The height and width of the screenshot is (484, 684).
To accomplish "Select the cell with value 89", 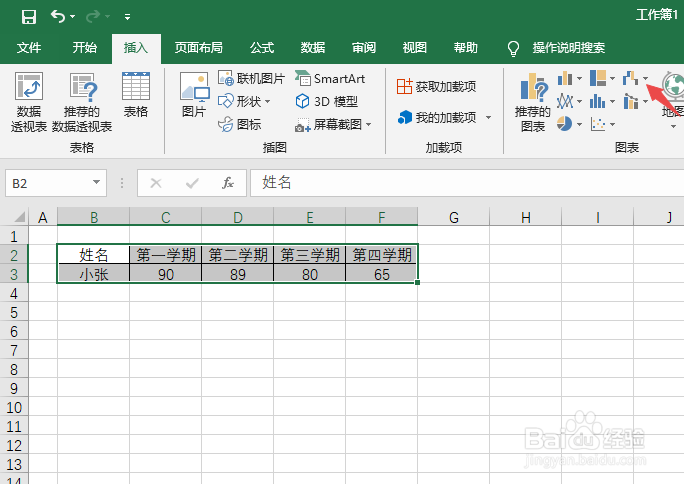I will click(x=238, y=274).
